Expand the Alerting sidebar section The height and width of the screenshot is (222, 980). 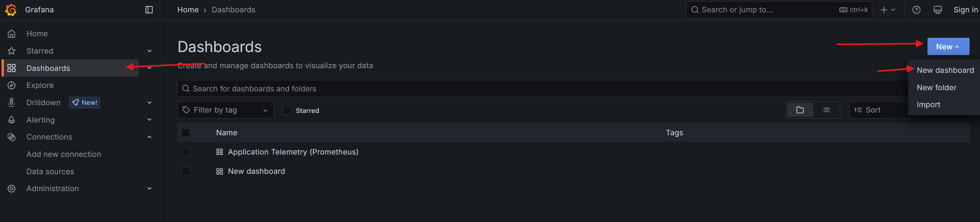click(149, 120)
